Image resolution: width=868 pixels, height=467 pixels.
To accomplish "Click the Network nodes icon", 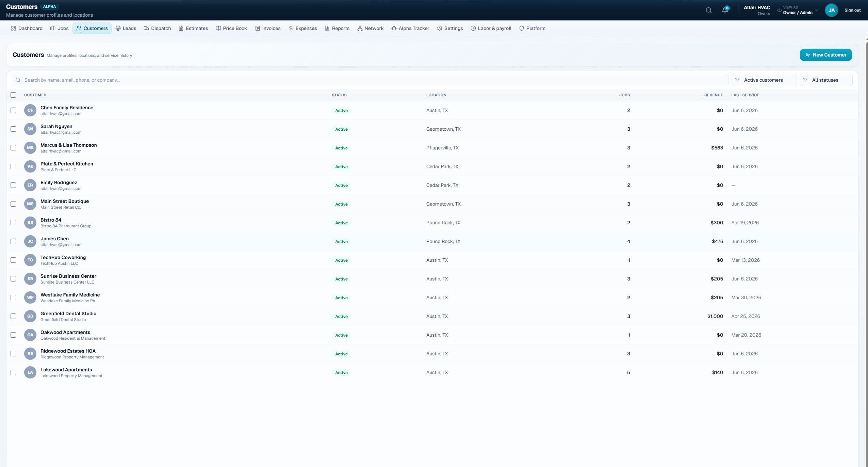I will pos(360,28).
